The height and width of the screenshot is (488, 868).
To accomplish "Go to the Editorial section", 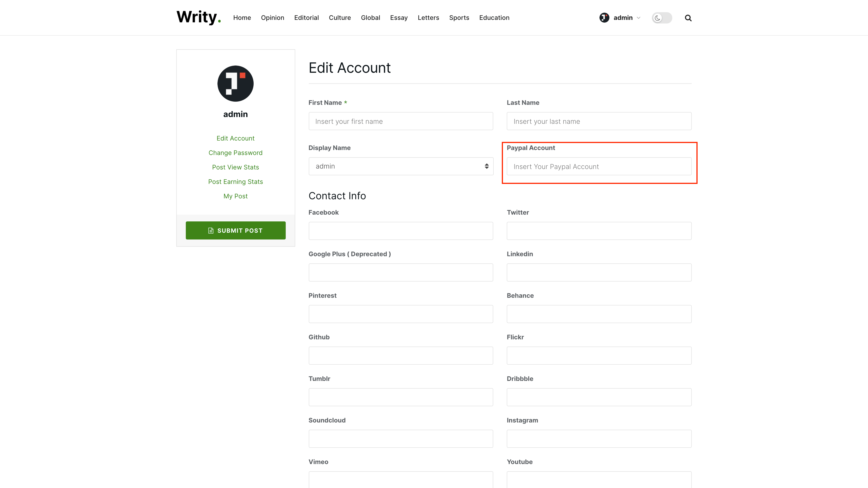I will [306, 18].
